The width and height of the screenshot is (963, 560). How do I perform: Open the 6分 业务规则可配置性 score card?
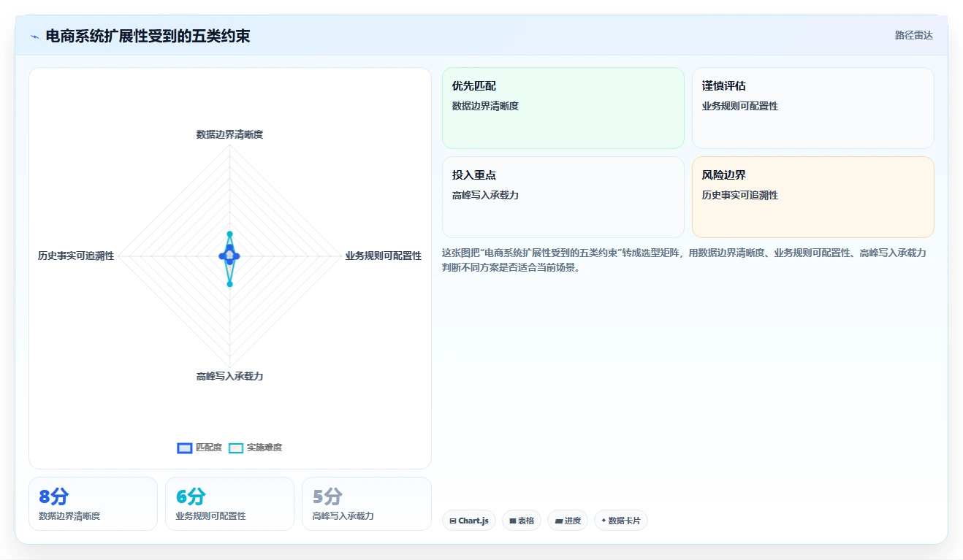point(229,504)
